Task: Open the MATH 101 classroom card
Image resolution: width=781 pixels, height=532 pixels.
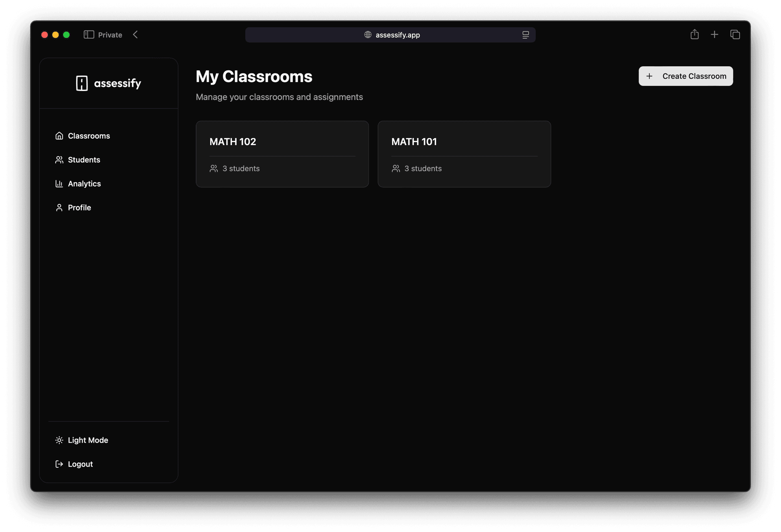Action: pos(464,154)
